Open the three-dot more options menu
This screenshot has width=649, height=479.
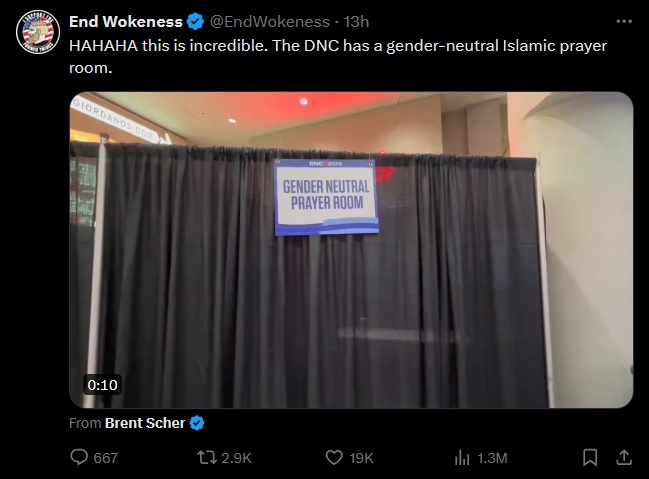tap(624, 22)
